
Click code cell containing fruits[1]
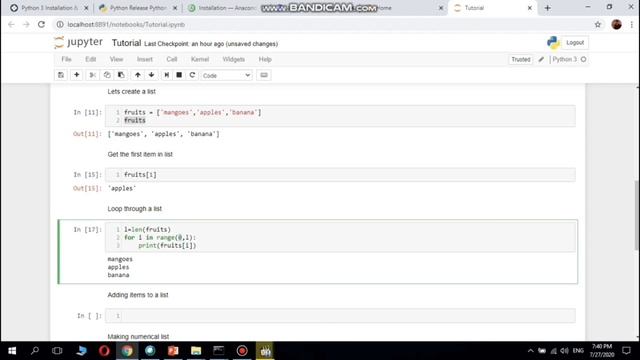coord(340,175)
